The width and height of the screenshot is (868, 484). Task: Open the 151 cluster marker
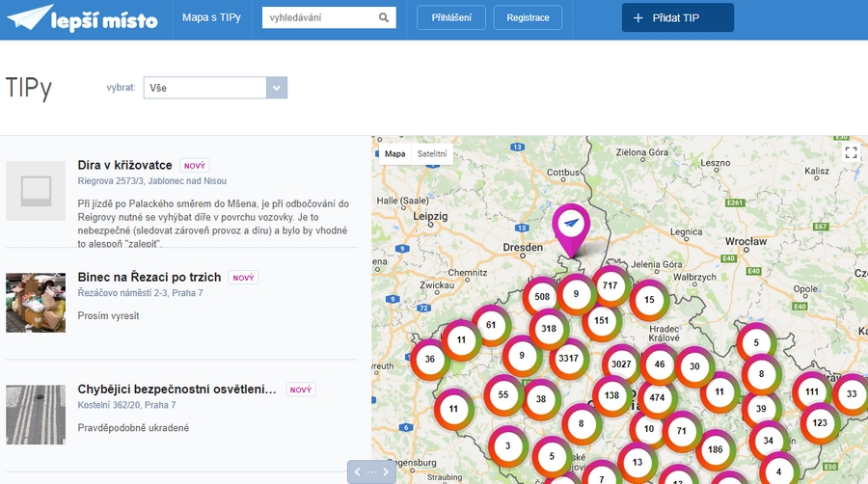pos(601,320)
